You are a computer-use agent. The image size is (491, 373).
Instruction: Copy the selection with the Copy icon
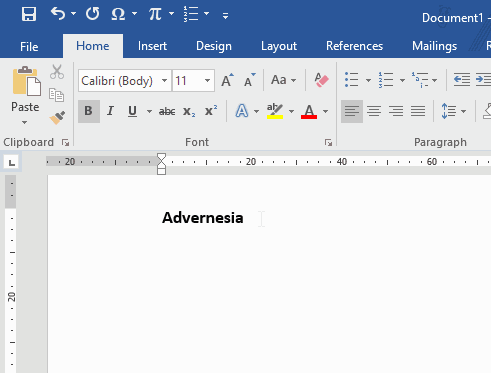pos(56,95)
